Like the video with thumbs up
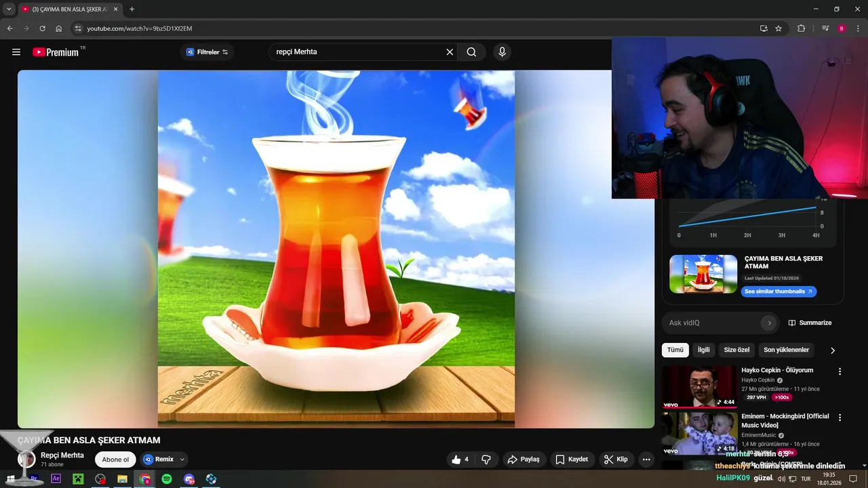This screenshot has width=868, height=488. (x=460, y=460)
